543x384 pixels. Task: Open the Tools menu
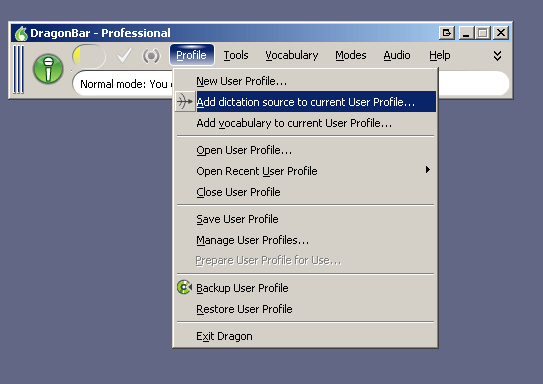tap(236, 55)
